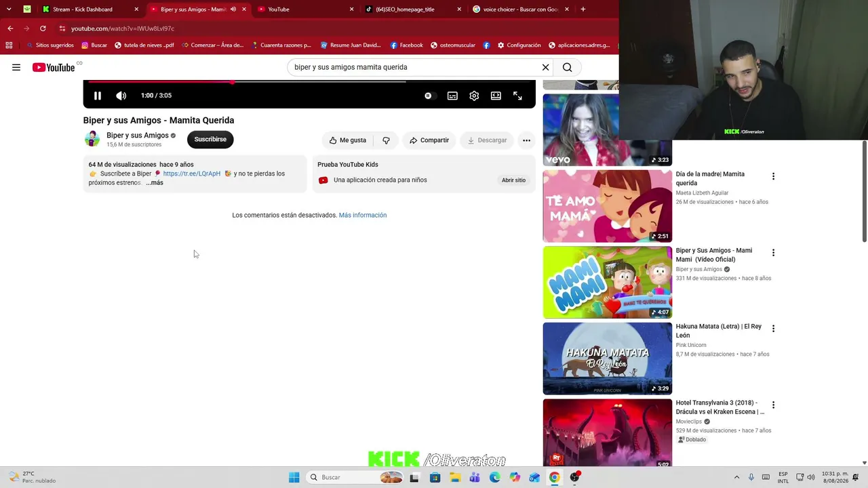Open the Te Amo Mamá video thumbnail

(x=608, y=206)
